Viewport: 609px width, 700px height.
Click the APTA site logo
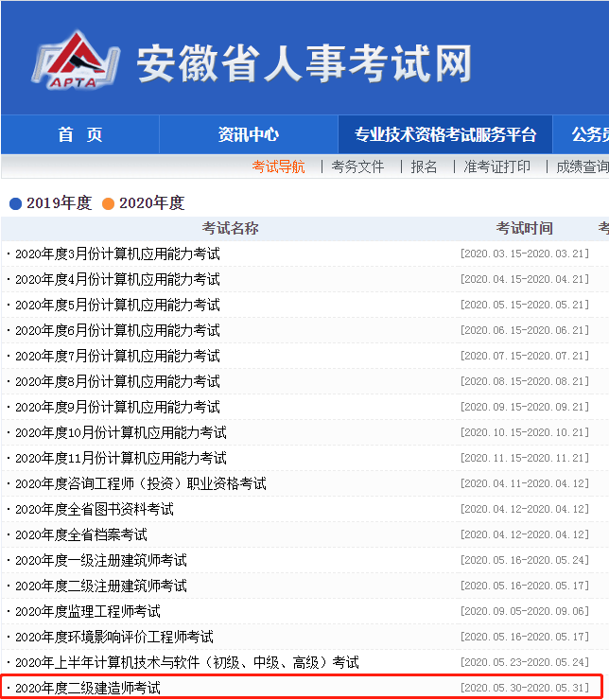[74, 64]
